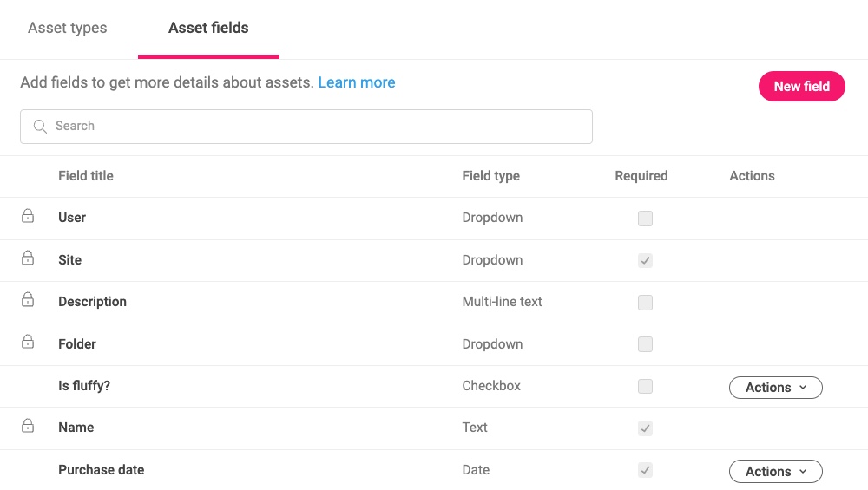Select the Site field title

coord(69,260)
